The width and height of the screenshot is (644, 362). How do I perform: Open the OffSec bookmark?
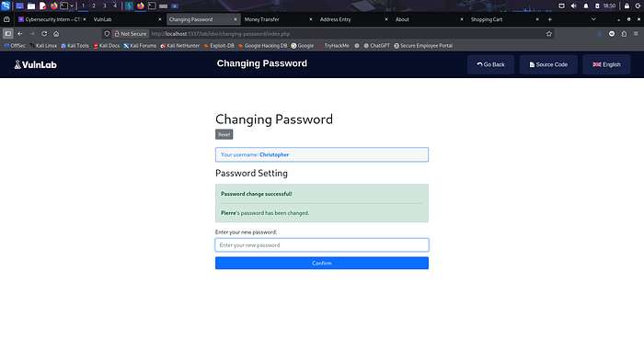click(15, 46)
